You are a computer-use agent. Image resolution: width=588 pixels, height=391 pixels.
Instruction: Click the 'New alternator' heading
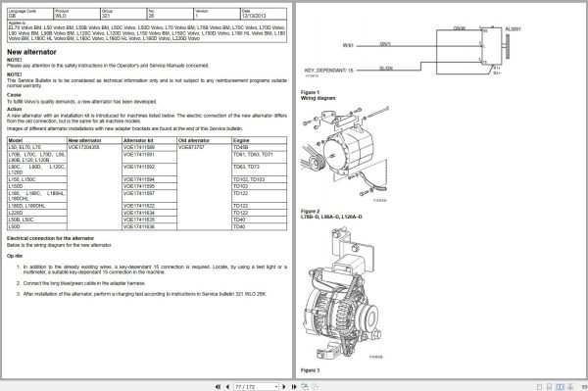tap(32, 52)
